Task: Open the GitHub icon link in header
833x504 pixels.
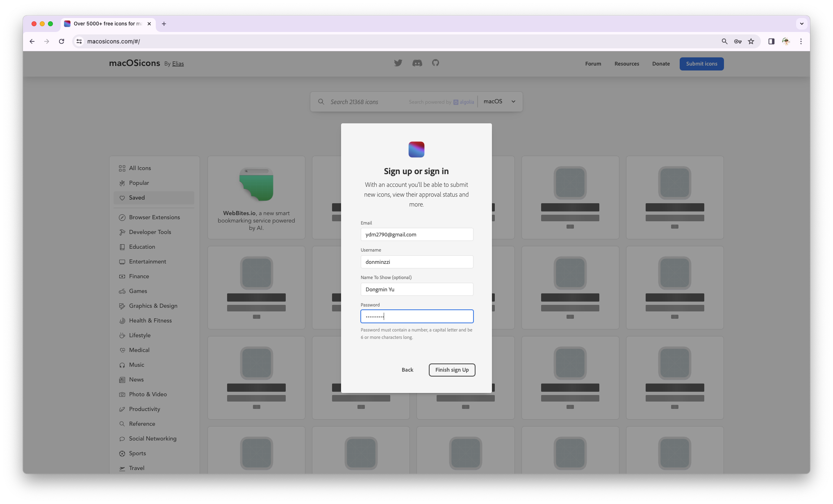Action: [x=435, y=63]
